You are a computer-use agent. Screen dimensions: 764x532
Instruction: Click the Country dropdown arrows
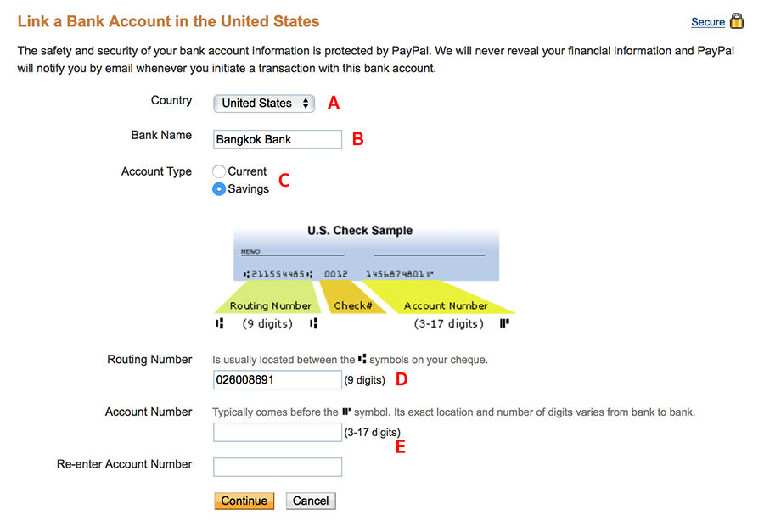(x=306, y=104)
